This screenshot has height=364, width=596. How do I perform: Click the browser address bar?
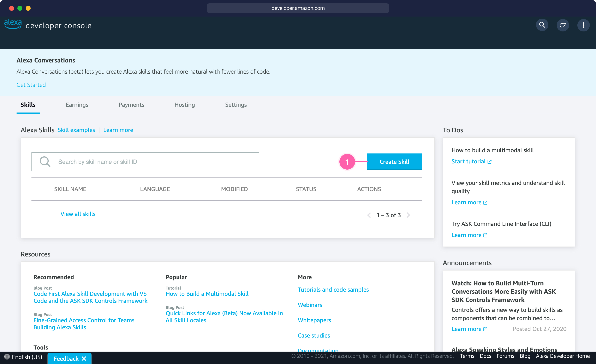(298, 8)
